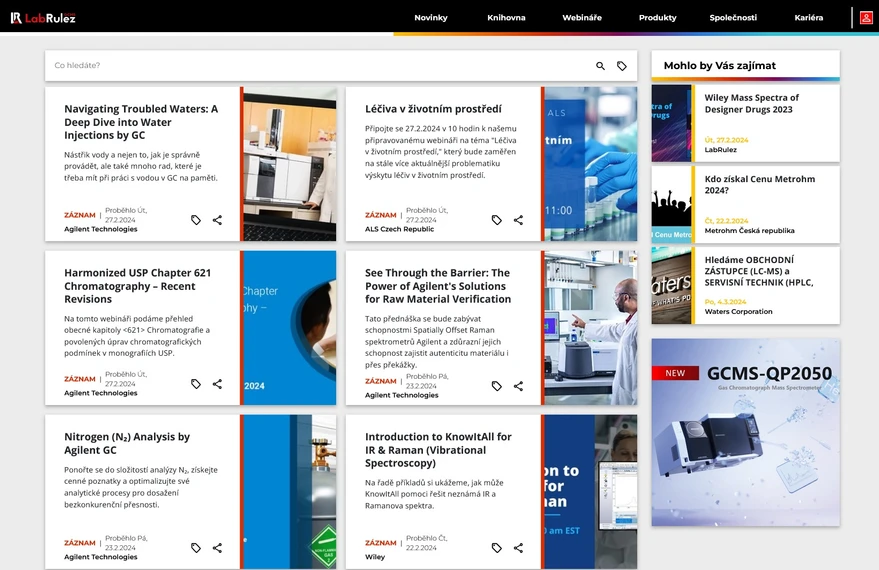Click the user account icon in header

click(866, 17)
